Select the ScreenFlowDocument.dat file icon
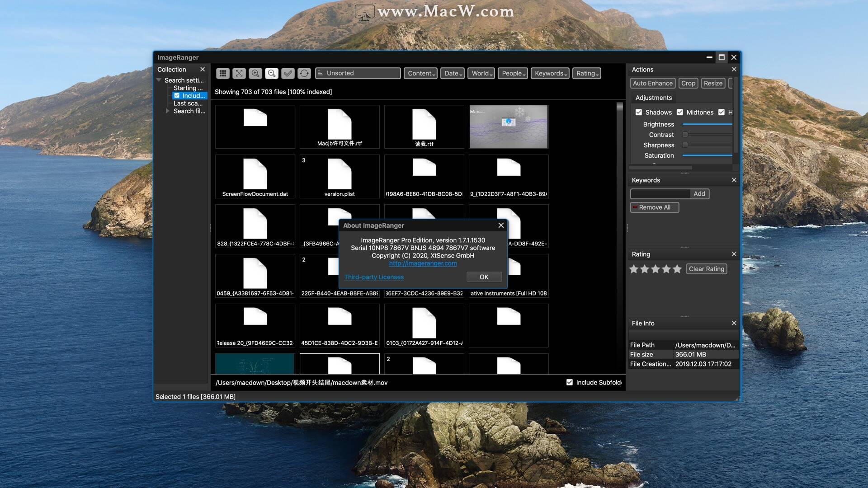 coord(255,174)
